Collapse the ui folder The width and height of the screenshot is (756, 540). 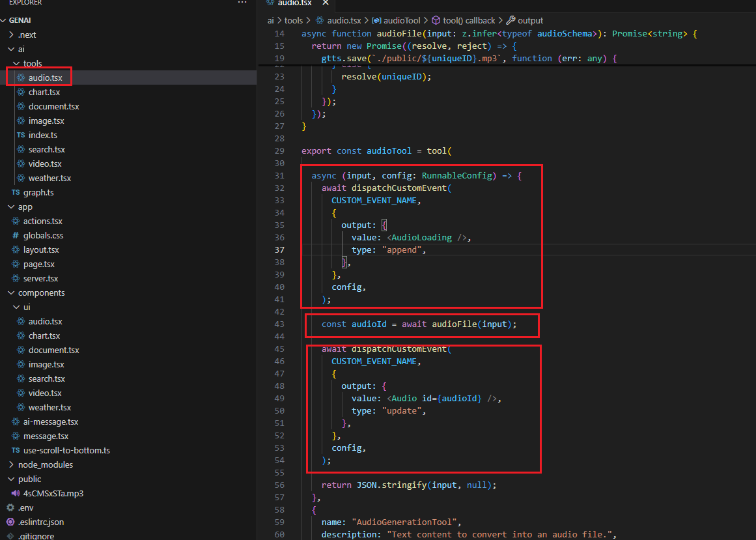pyautogui.click(x=16, y=307)
